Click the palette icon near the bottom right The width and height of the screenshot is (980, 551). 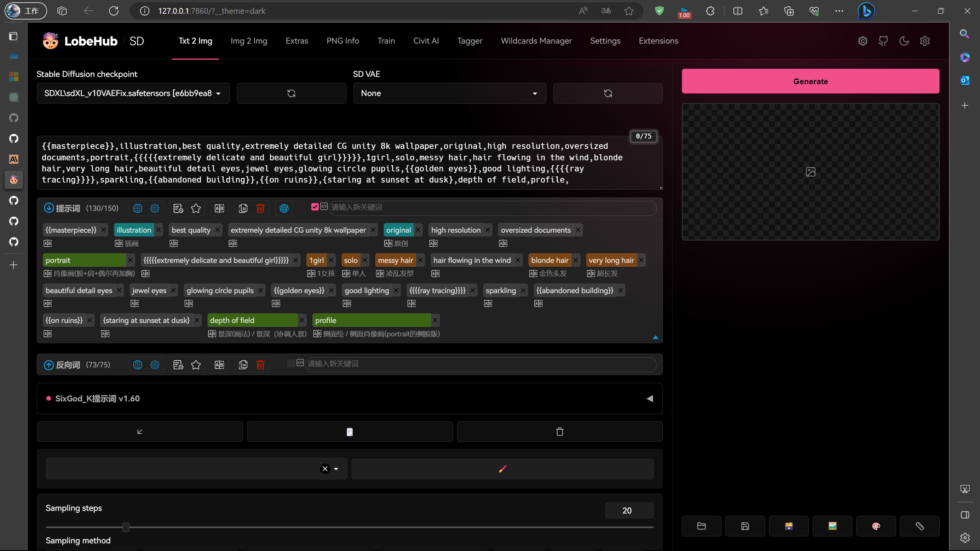pos(876,526)
